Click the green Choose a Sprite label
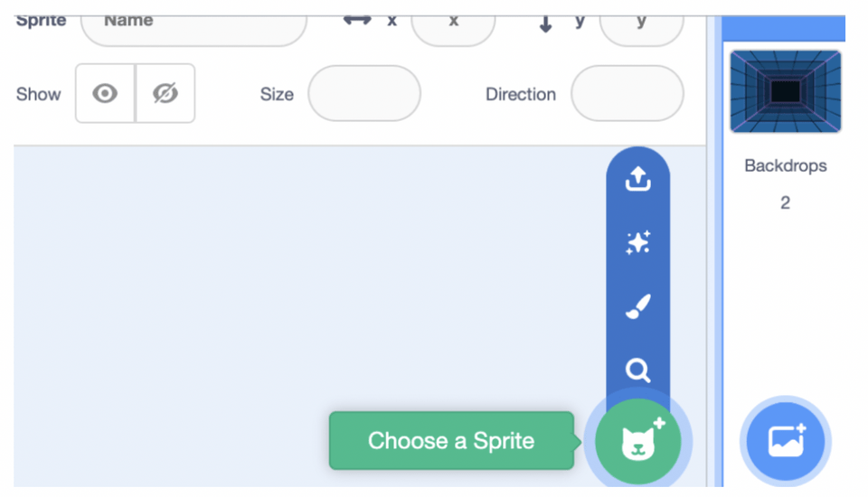 click(451, 441)
